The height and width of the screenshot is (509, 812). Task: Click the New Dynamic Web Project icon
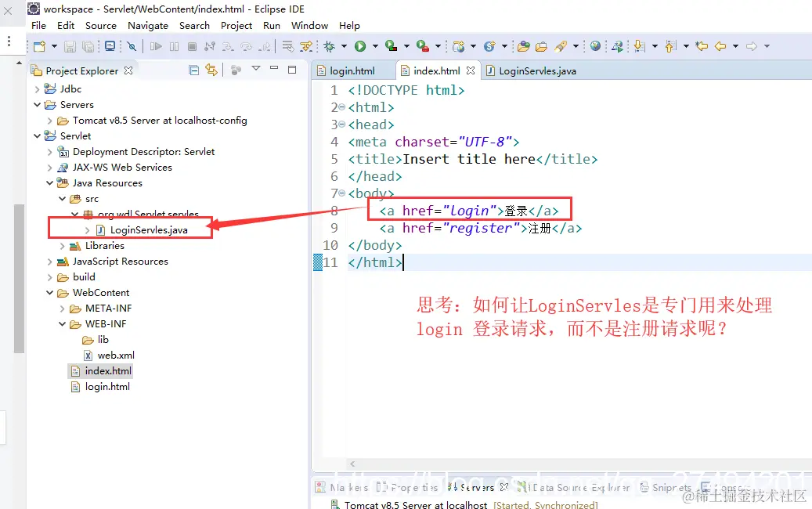coord(458,47)
